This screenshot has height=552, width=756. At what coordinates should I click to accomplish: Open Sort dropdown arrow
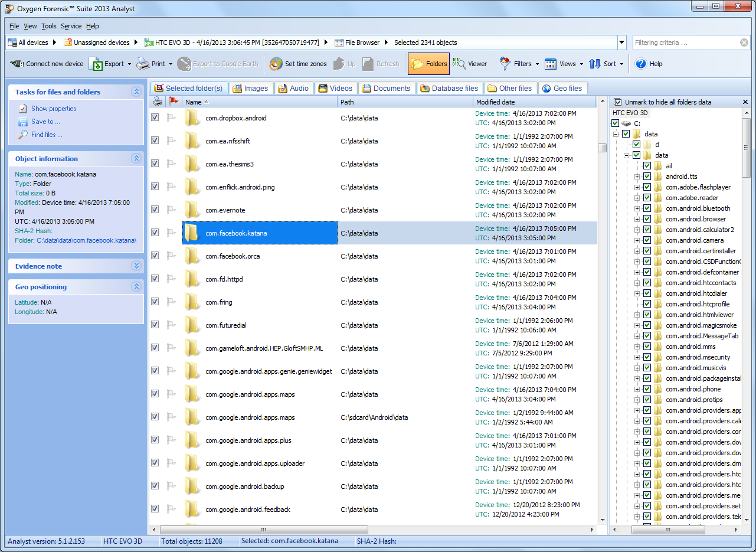[x=622, y=64]
